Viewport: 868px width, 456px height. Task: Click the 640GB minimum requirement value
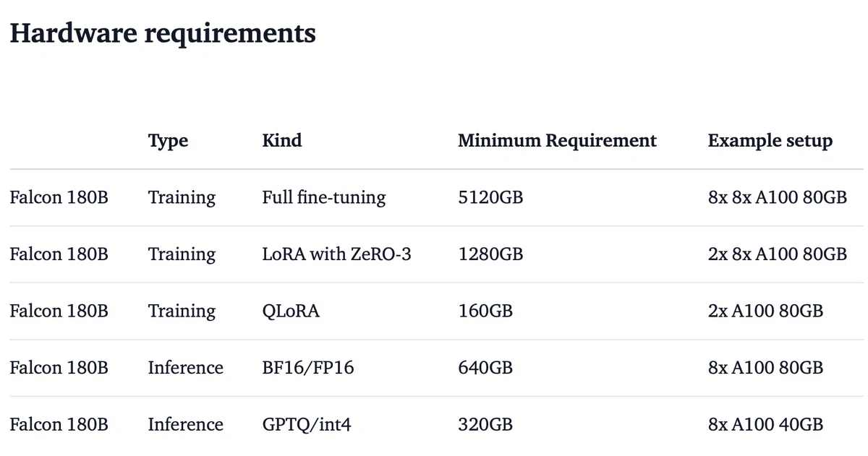(485, 368)
